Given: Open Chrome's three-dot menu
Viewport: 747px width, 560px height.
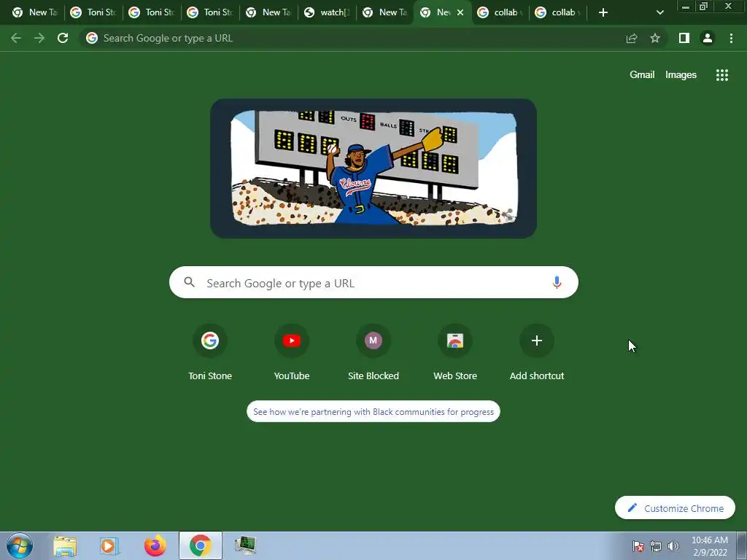Looking at the screenshot, I should coord(731,38).
